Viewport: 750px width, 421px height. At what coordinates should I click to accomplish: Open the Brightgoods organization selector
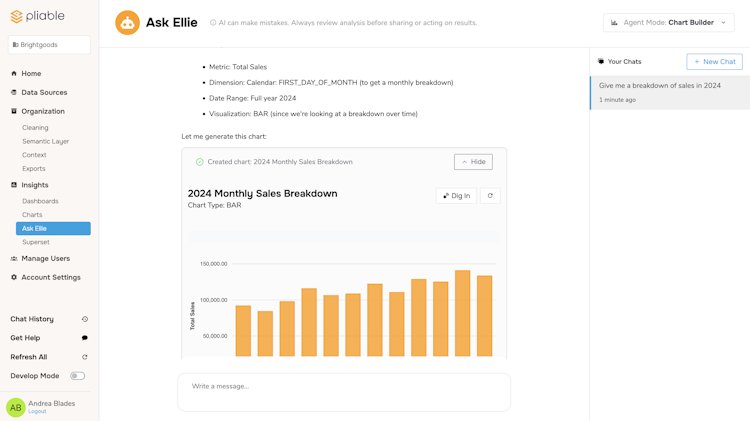click(49, 45)
